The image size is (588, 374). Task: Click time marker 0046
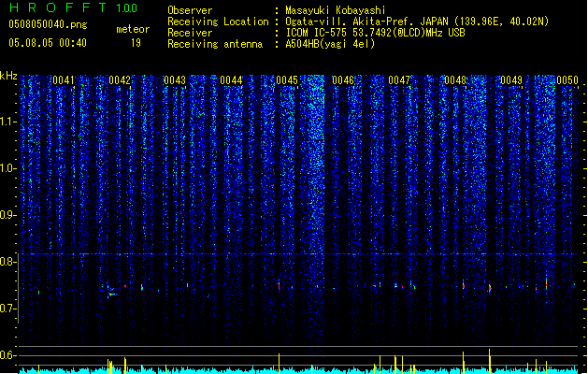click(343, 80)
